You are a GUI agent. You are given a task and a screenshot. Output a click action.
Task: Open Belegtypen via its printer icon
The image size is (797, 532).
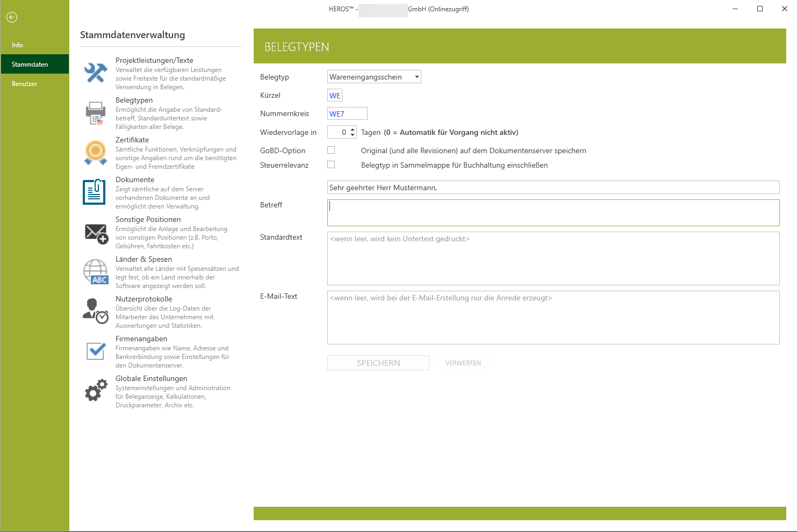[x=96, y=113]
